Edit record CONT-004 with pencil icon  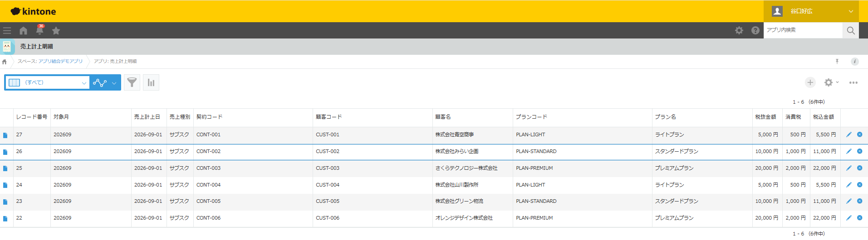pos(848,185)
